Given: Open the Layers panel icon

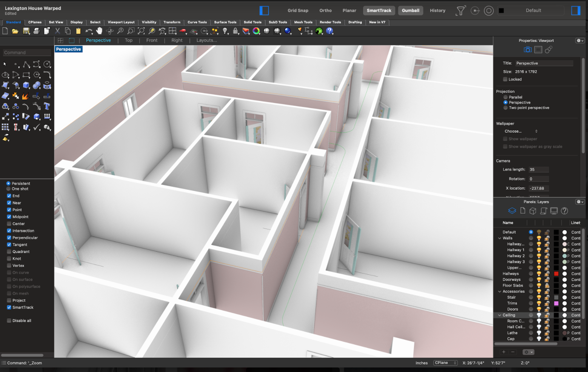Looking at the screenshot, I should click(x=512, y=211).
